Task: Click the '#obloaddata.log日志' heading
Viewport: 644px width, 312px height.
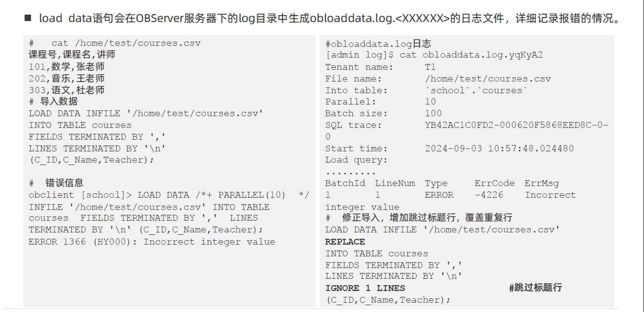Action: pyautogui.click(x=379, y=44)
